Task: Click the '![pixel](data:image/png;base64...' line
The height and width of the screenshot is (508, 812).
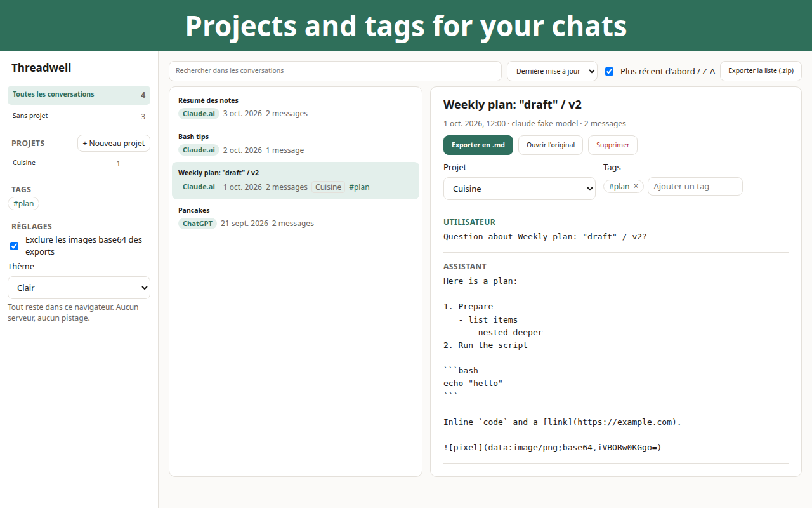Action: [553, 448]
